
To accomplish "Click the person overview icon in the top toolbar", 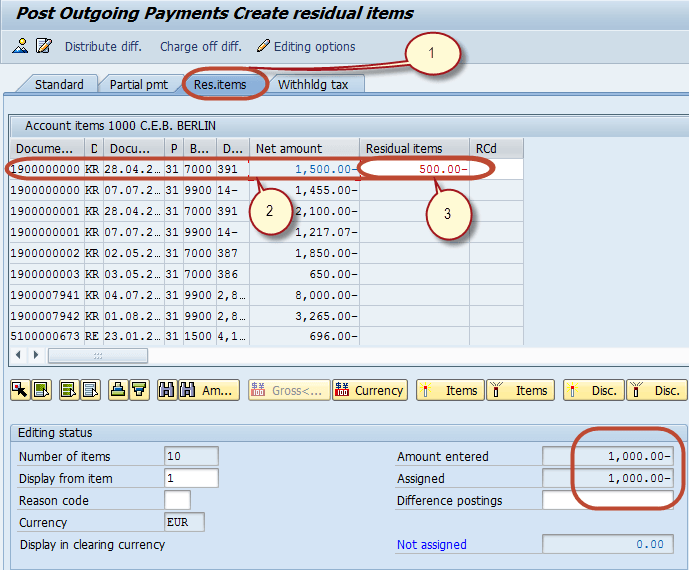I will coord(20,46).
